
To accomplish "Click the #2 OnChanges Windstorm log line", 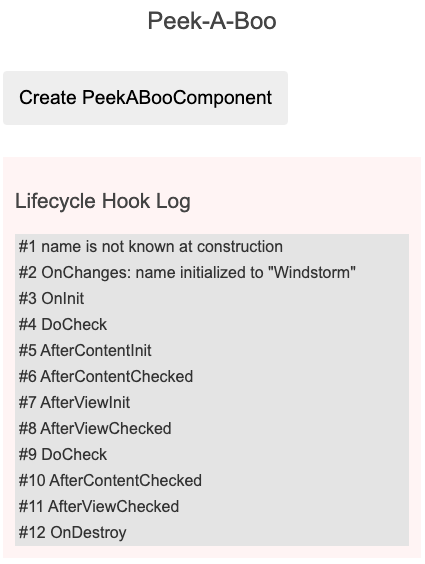I will click(187, 273).
